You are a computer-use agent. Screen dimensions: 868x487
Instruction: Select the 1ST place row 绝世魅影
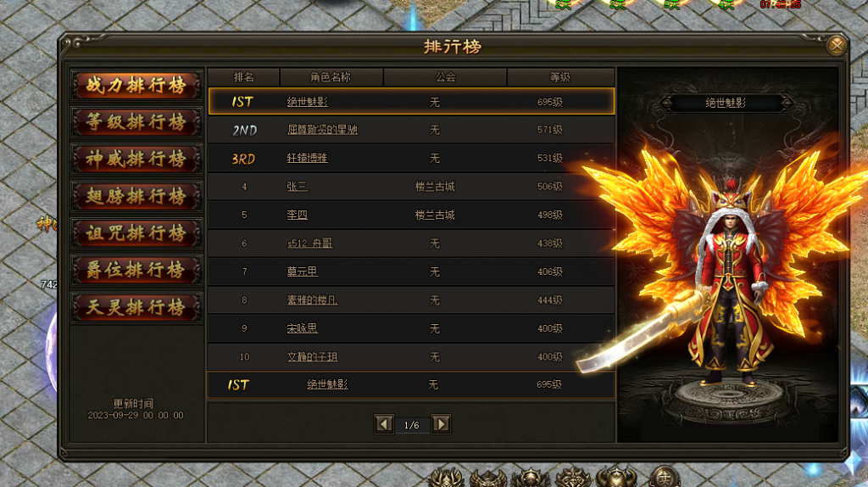[411, 102]
